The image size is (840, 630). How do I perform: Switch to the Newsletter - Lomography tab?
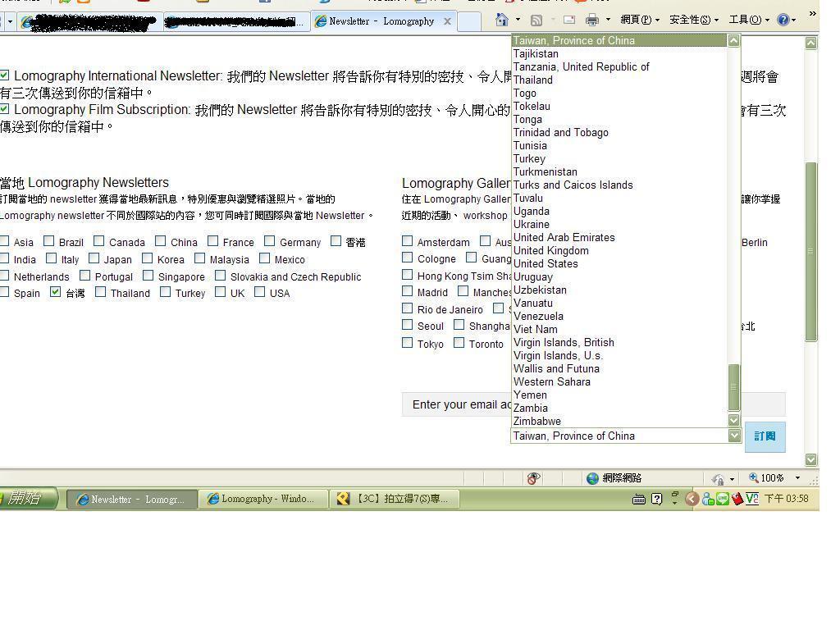(382, 21)
